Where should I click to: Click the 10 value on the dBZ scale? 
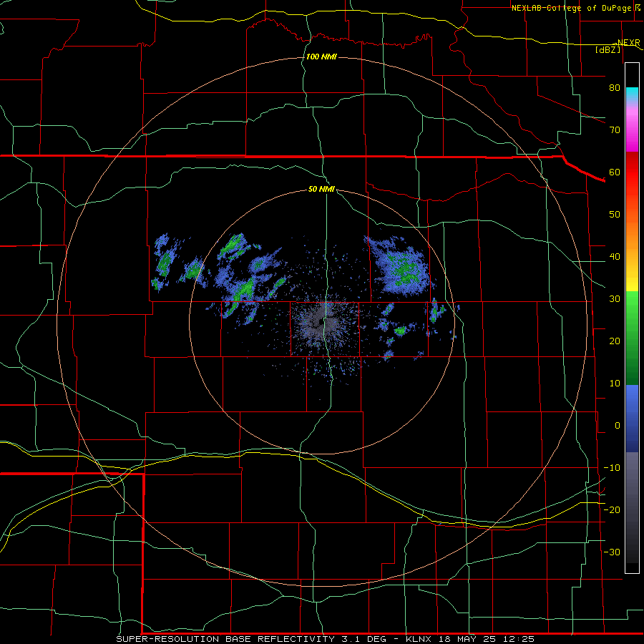(615, 384)
